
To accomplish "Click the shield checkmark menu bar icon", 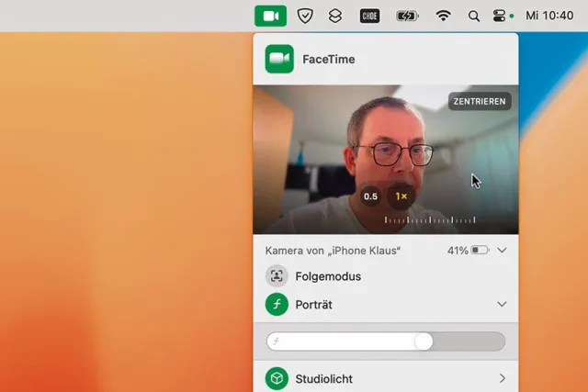I will (x=305, y=16).
